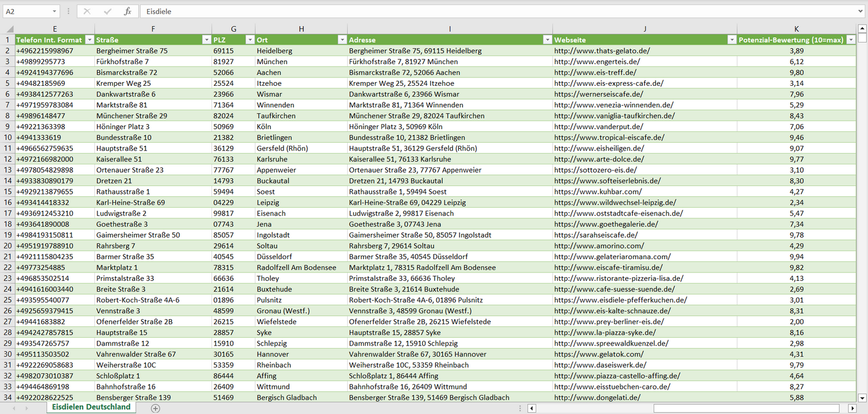Expand the Webseite column filter dropdown
The width and height of the screenshot is (868, 414).
[732, 40]
